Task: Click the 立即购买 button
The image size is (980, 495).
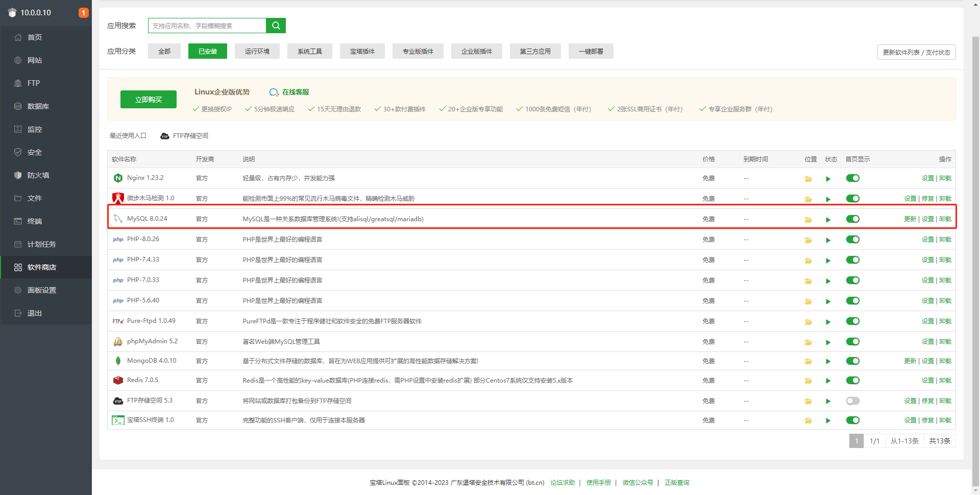Action: (149, 100)
